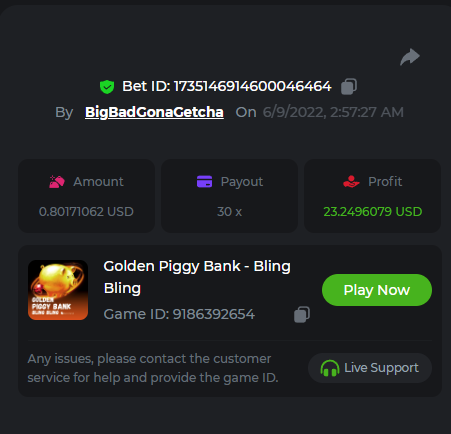Click the Game ID 9186392654 text

179,314
